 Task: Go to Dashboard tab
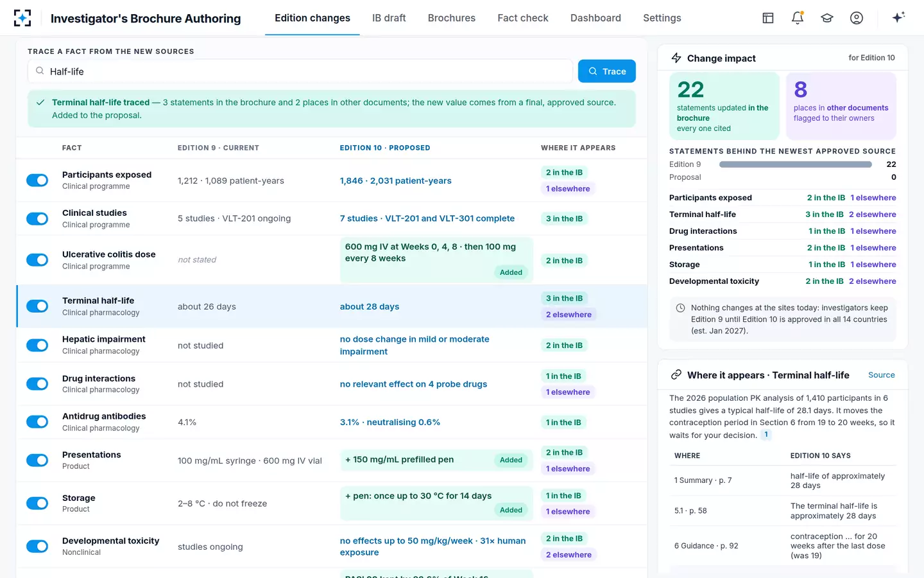(595, 18)
